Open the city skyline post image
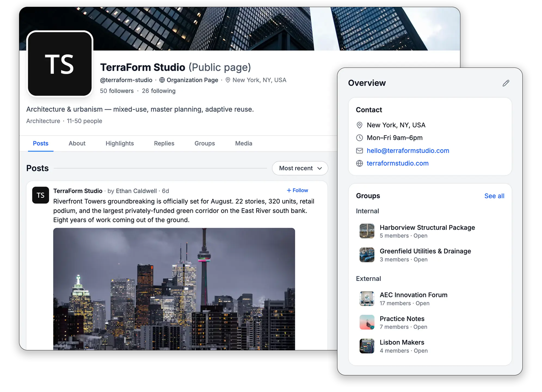Viewport: 542px width, 392px height. (174, 289)
